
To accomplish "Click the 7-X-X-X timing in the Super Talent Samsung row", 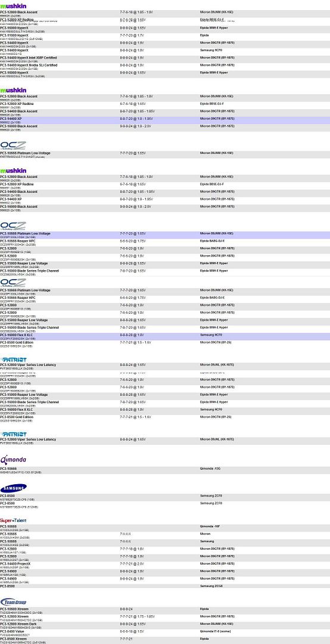I will (125, 541).
